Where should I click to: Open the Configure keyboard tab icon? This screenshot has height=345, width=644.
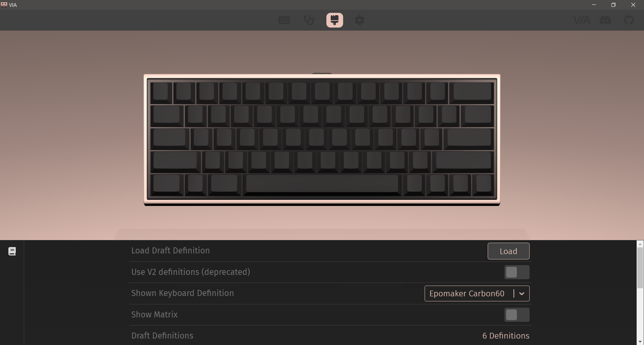point(284,20)
